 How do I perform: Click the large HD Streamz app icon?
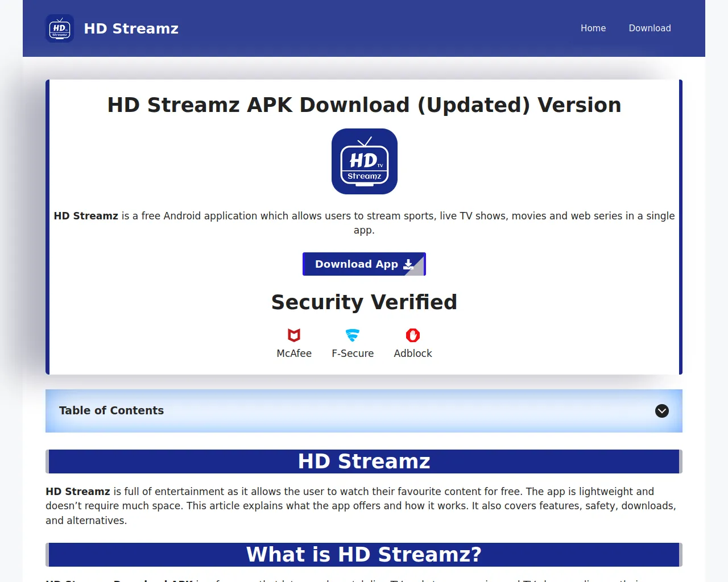coord(365,161)
